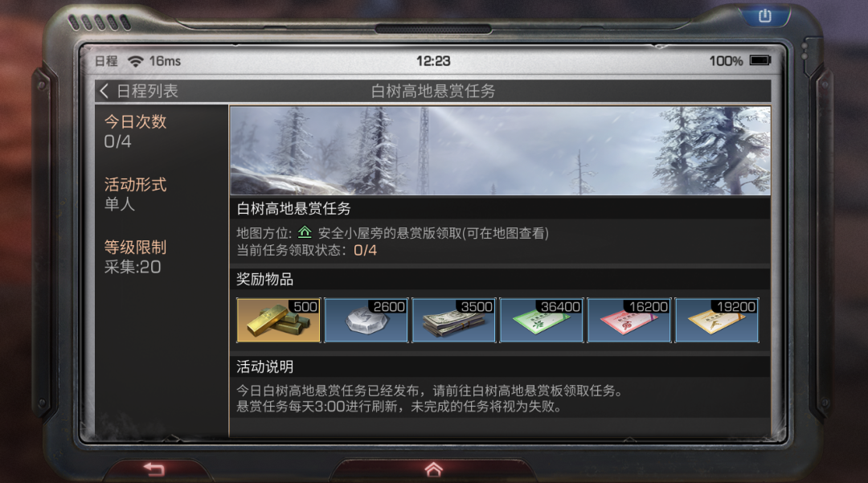Viewport: 868px width, 483px height.
Task: Select the yellow voucher reward marked 19200
Action: point(717,320)
